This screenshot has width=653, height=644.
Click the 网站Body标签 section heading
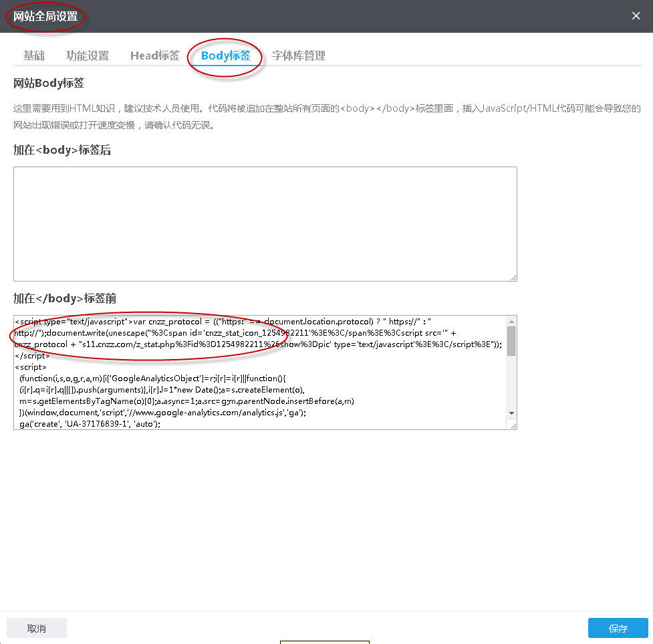[x=47, y=82]
